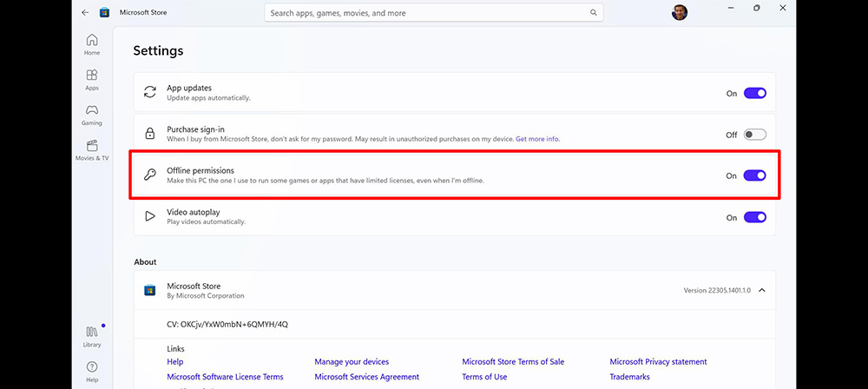Open Help from the sidebar

(x=92, y=371)
